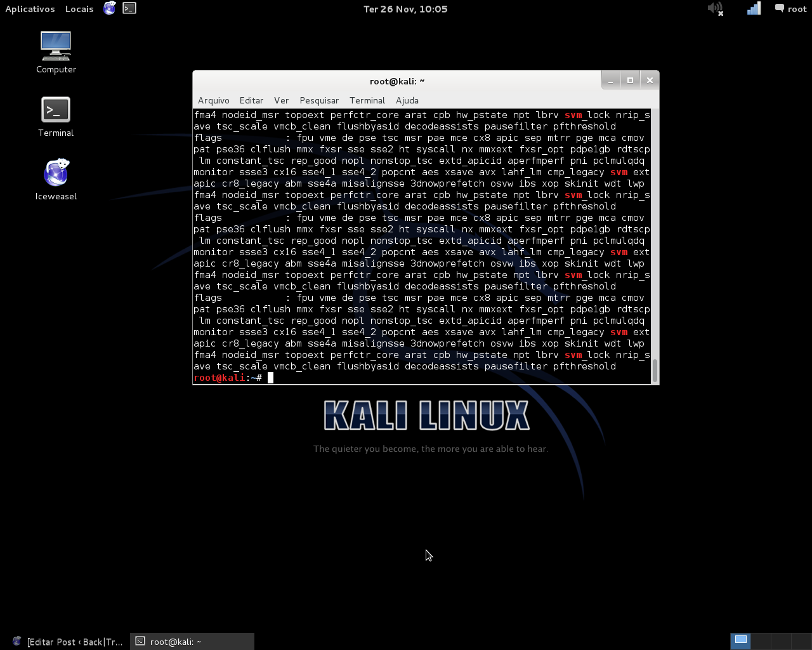This screenshot has width=812, height=650.
Task: Open the Aplicativos menu
Action: point(30,9)
